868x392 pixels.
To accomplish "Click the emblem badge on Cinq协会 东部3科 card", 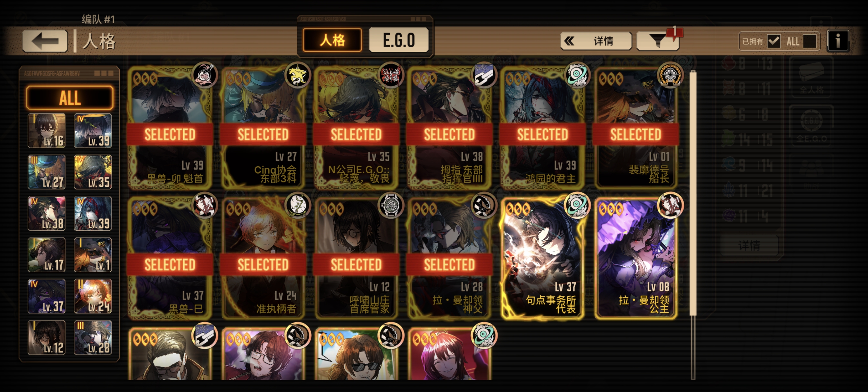I will pyautogui.click(x=298, y=75).
